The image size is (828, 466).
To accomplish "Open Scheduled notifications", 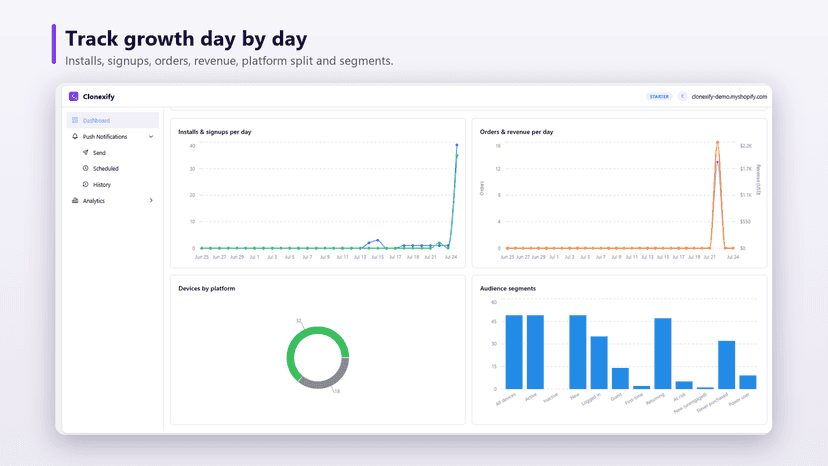I will tap(106, 169).
